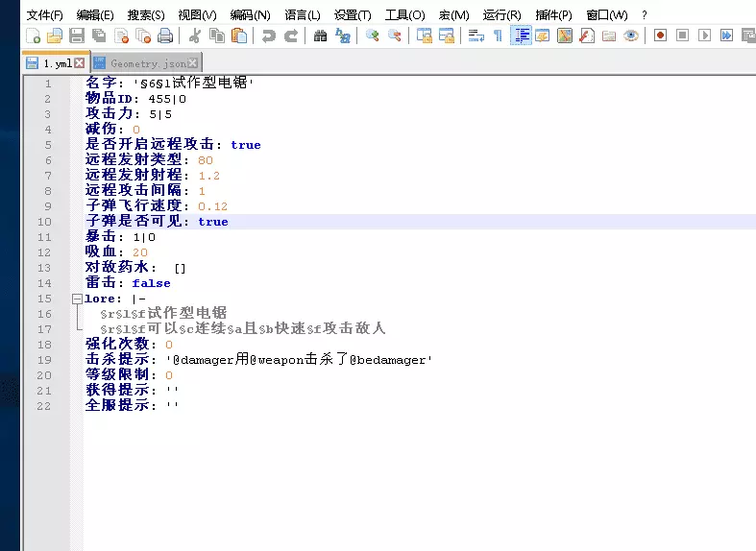Switch to the 1.yml tab
Screen dimensions: 756x551
click(58, 63)
